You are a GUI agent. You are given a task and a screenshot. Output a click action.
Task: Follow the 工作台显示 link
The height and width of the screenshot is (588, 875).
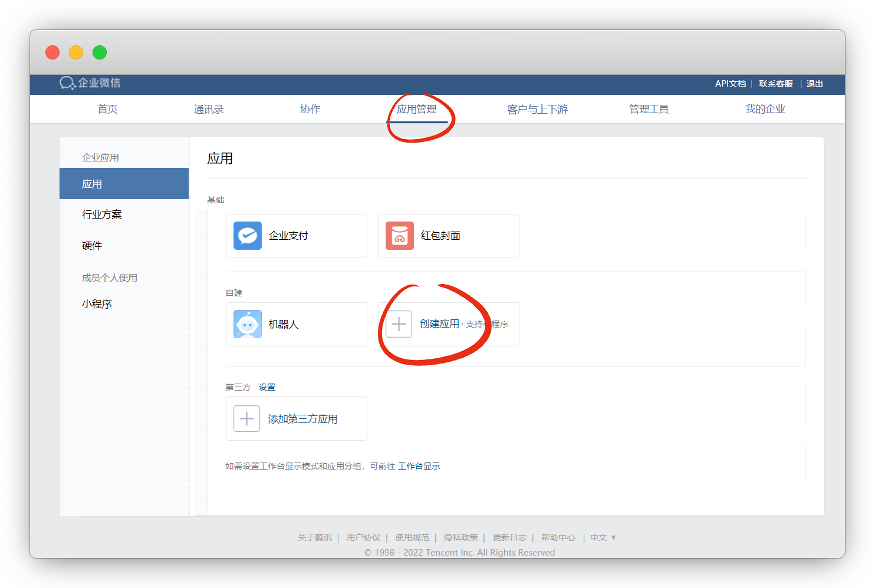pos(419,466)
